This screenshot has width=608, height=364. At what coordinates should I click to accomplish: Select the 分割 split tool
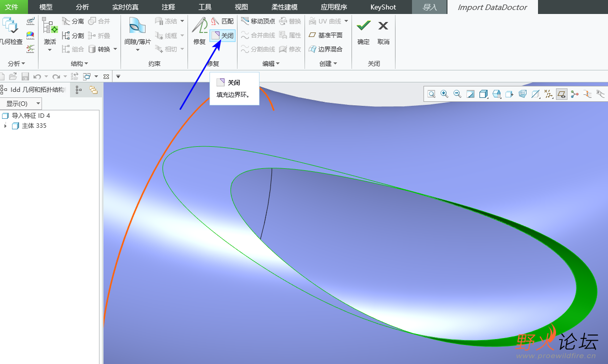pos(73,35)
